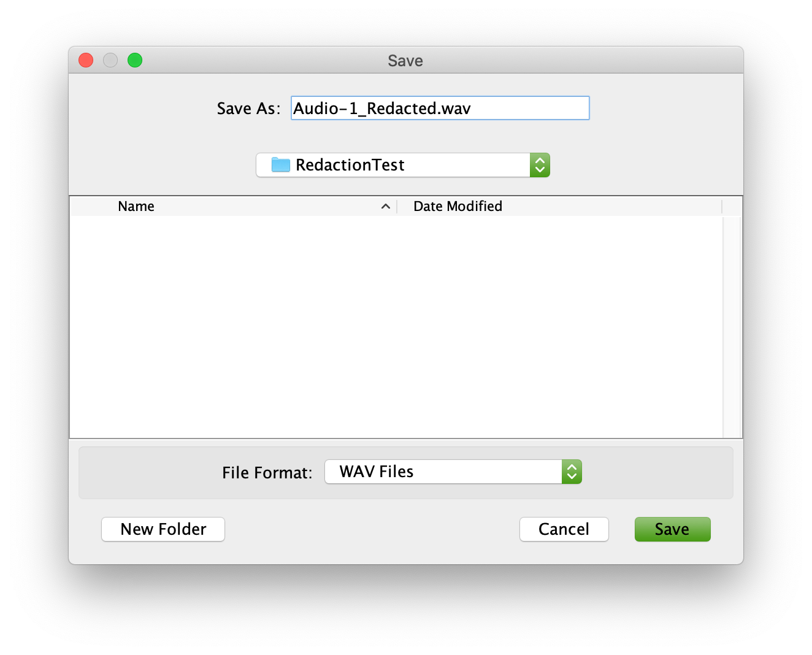Image resolution: width=812 pixels, height=655 pixels.
Task: Click the green zoom button on the Save window
Action: 135,60
